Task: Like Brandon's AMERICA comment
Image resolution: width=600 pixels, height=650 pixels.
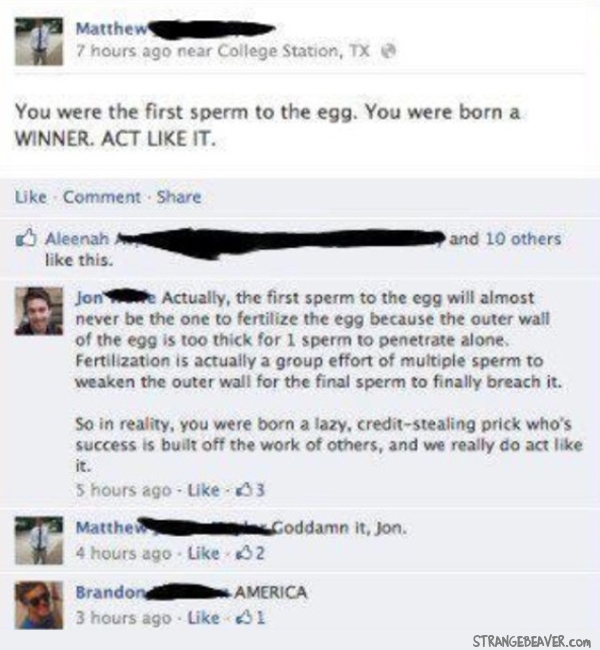Action: (203, 618)
